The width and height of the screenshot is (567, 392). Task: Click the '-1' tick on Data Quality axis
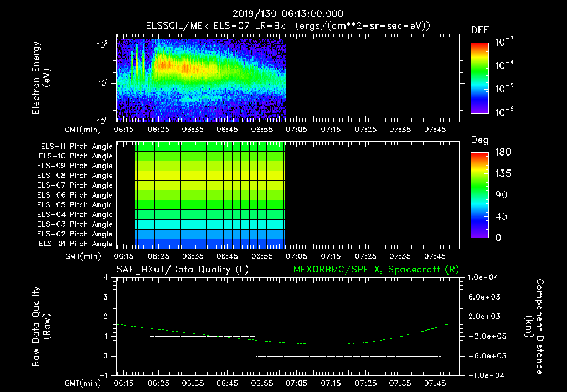104,375
